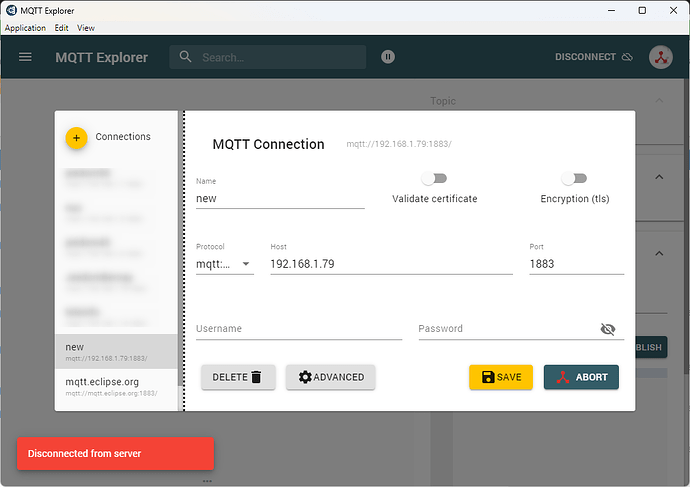This screenshot has width=690, height=487.
Task: Select the 'new' connection in list
Action: pos(116,352)
